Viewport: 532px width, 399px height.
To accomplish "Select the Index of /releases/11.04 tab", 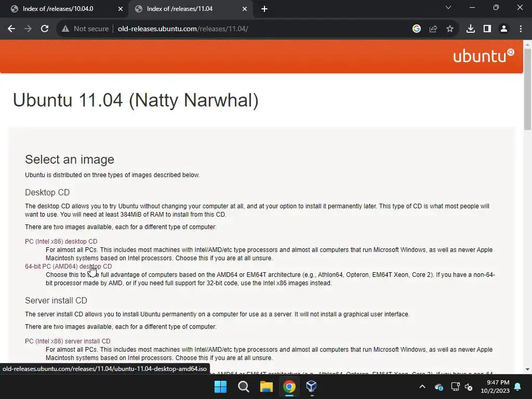I will (190, 9).
